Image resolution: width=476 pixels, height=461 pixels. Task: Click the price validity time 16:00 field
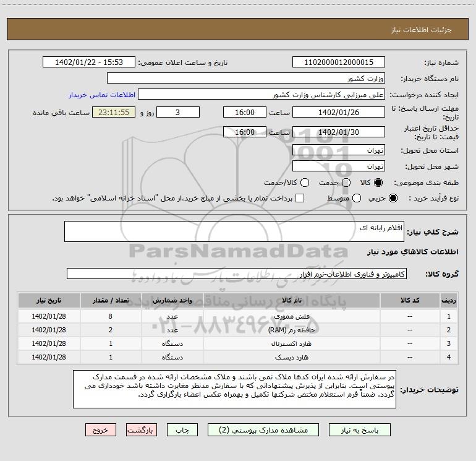point(245,132)
